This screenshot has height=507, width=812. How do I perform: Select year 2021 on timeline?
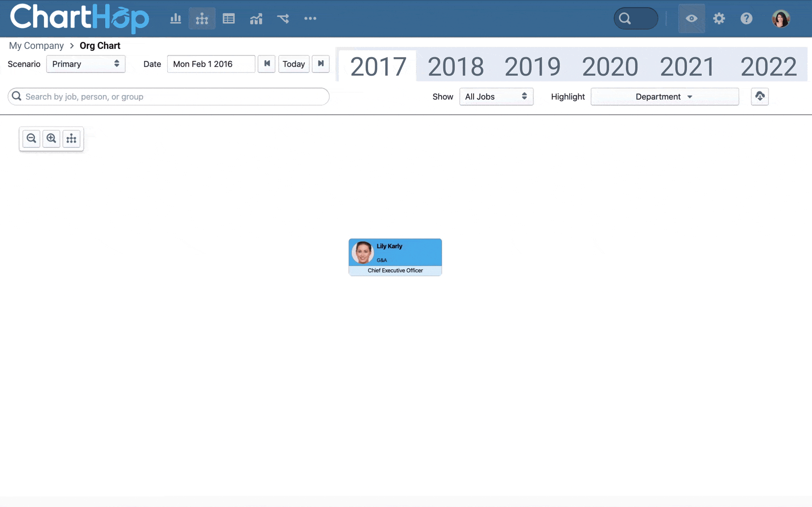pos(687,67)
